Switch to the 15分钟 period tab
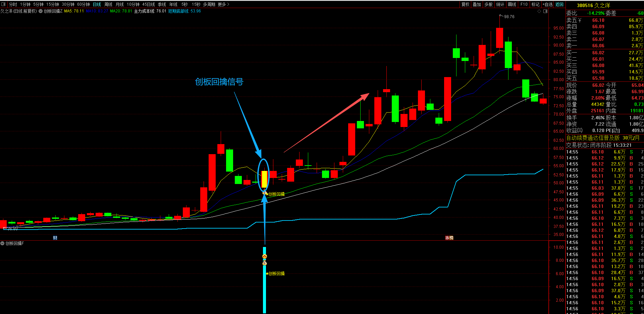Image resolution: width=644 pixels, height=314 pixels. [53, 4]
